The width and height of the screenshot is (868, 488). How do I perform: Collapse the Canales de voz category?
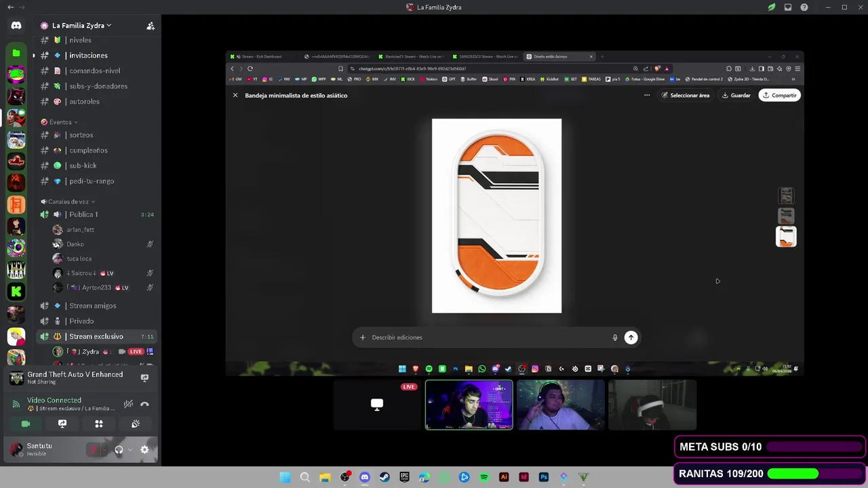point(68,201)
